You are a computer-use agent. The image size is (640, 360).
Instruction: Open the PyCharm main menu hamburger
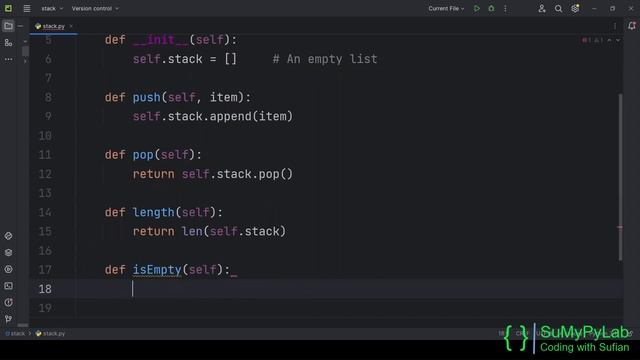[27, 9]
